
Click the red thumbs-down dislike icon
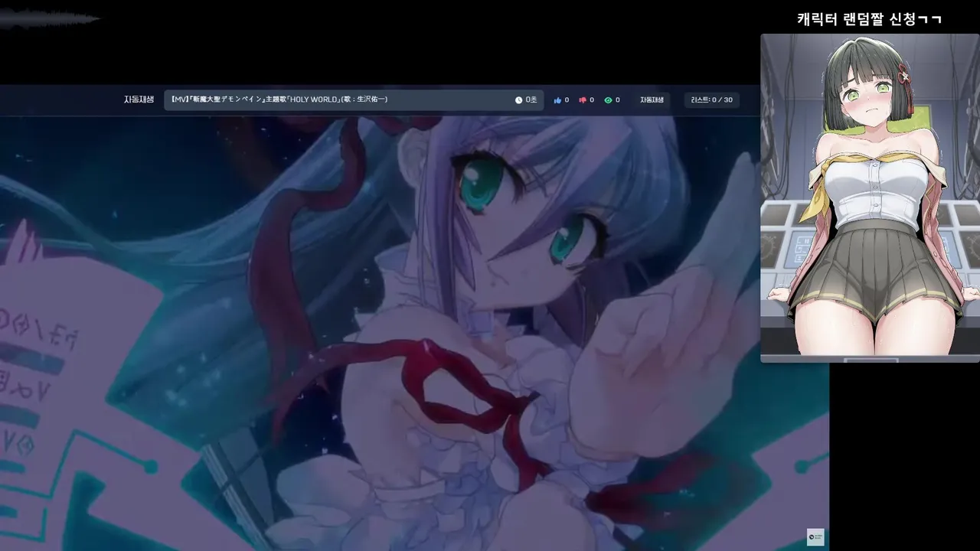(583, 100)
